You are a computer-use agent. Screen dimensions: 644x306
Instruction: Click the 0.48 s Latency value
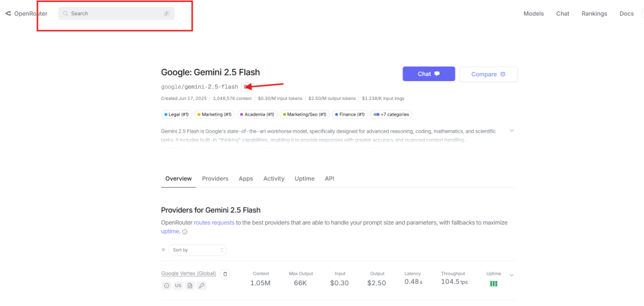click(413, 281)
